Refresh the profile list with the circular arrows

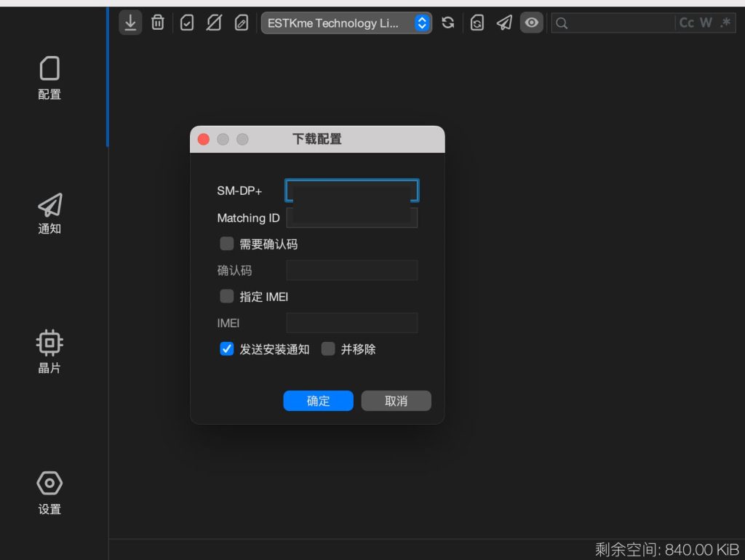coord(447,22)
